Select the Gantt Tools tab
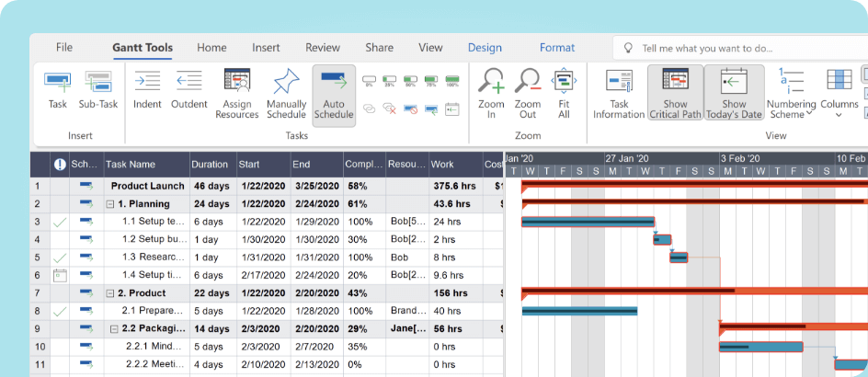 point(143,48)
